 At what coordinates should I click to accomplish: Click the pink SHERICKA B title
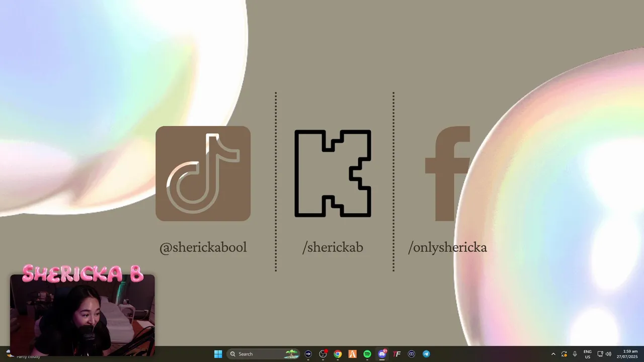[83, 274]
